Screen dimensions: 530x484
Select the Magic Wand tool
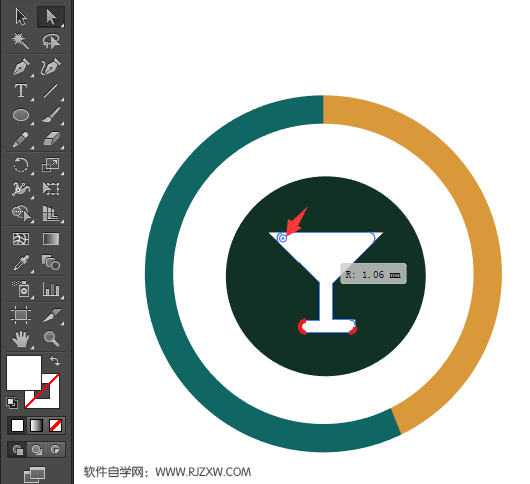(x=21, y=41)
